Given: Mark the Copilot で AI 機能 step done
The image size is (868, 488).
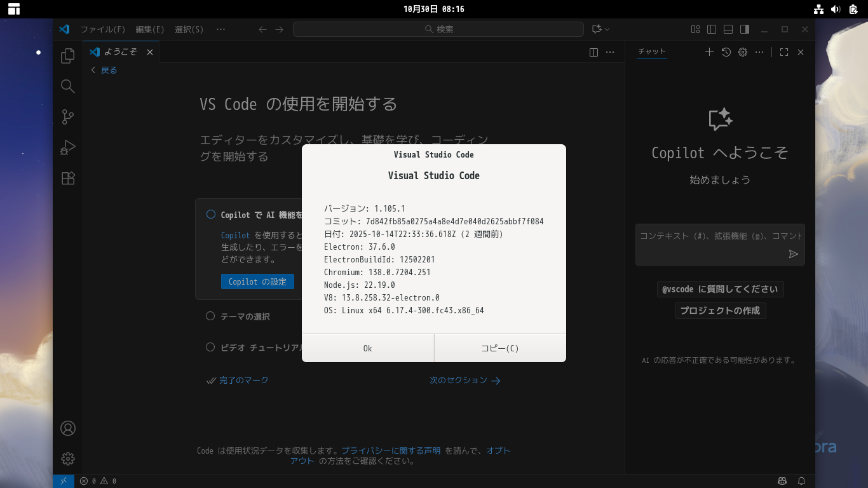Looking at the screenshot, I should click(x=211, y=215).
